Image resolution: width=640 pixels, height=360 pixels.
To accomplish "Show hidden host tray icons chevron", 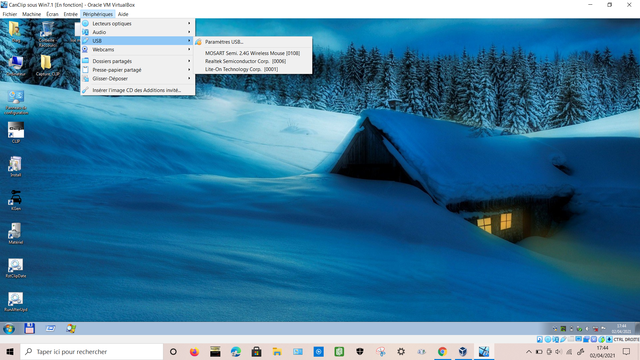I will tap(529, 351).
